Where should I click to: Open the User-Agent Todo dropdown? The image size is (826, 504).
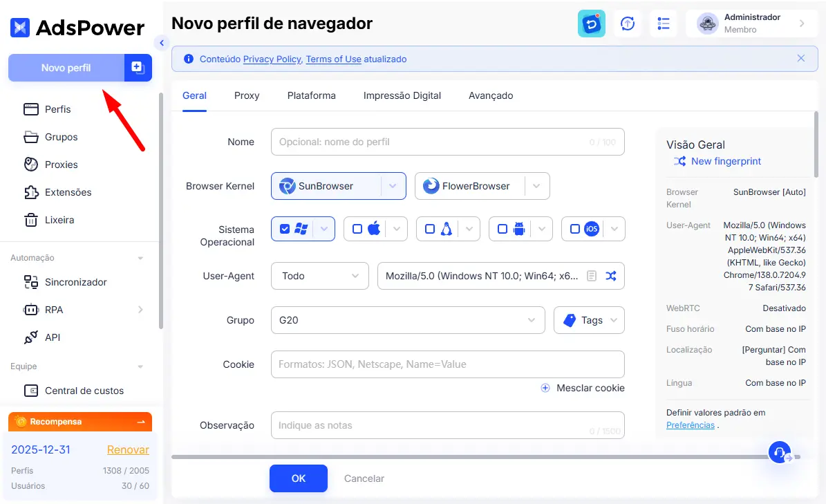[x=320, y=276]
